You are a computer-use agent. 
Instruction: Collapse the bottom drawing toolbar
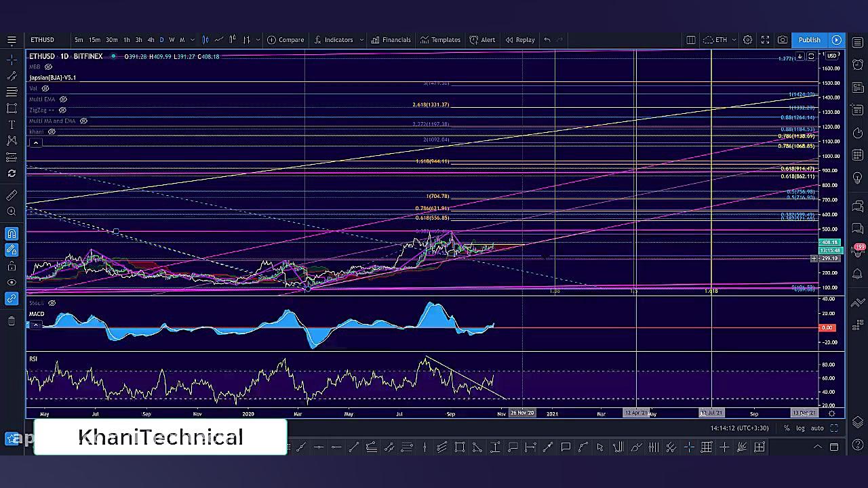pyautogui.click(x=818, y=447)
